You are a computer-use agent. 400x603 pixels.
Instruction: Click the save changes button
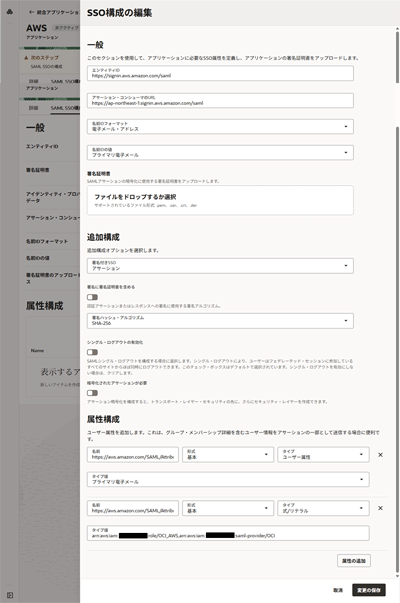368,590
